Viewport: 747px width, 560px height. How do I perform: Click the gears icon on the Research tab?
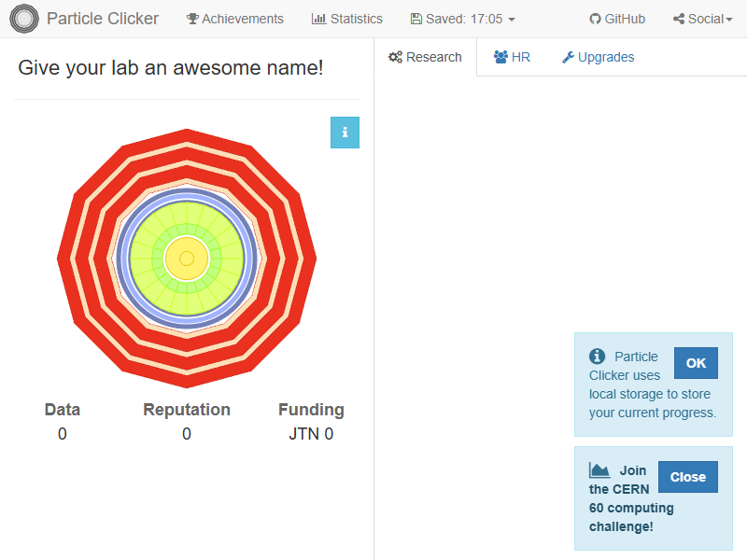395,57
